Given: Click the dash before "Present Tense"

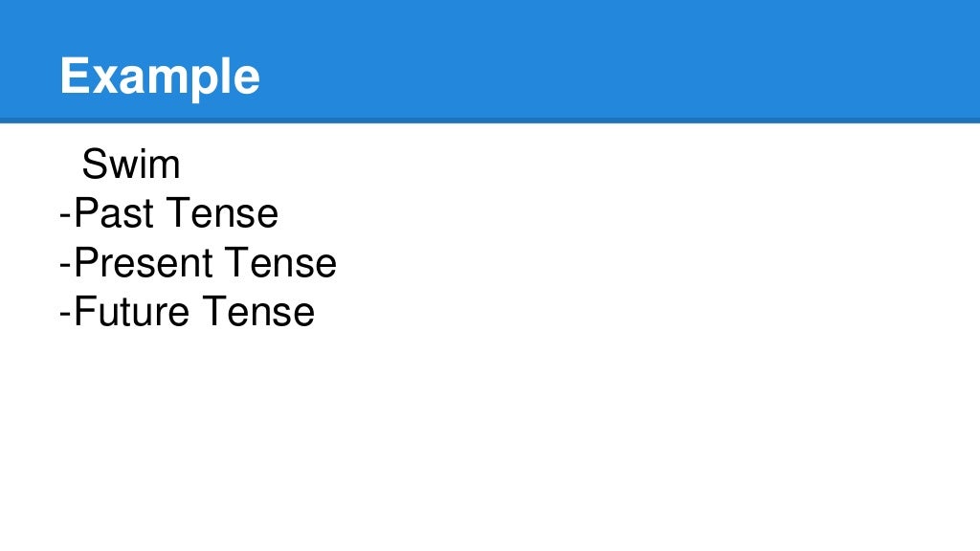Looking at the screenshot, I should tap(65, 265).
